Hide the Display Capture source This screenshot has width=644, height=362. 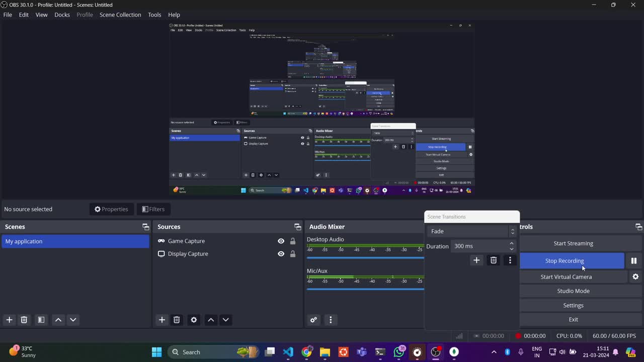point(281,254)
